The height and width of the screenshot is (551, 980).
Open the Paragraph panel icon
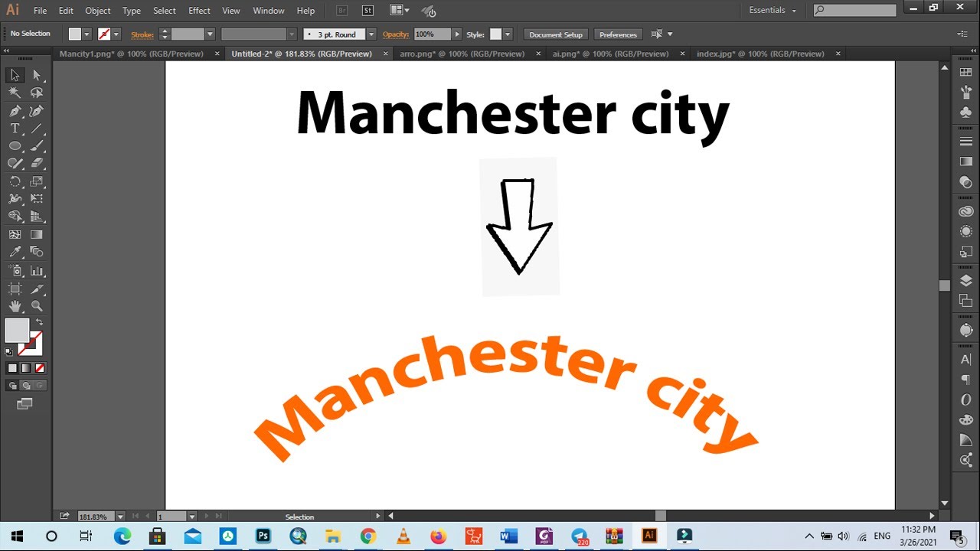(x=965, y=380)
